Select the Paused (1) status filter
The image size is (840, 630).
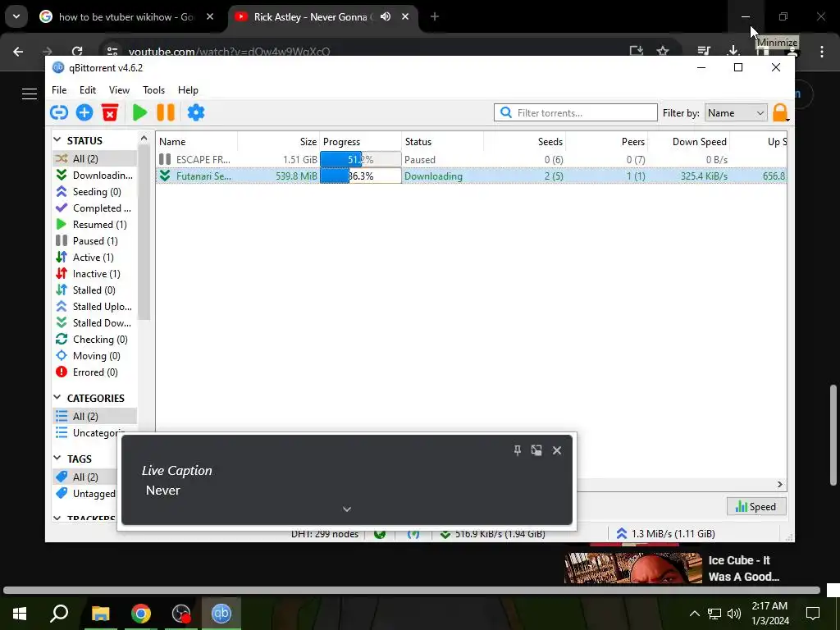(94, 241)
